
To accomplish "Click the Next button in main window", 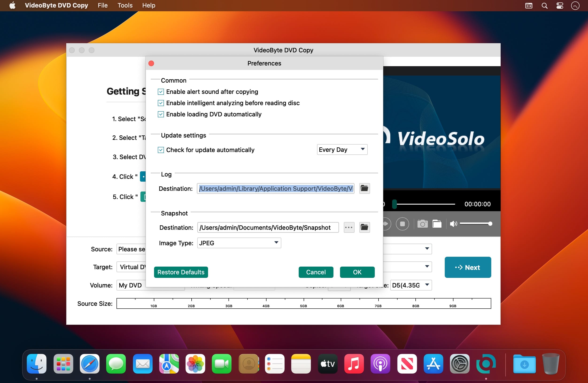I will pyautogui.click(x=468, y=267).
